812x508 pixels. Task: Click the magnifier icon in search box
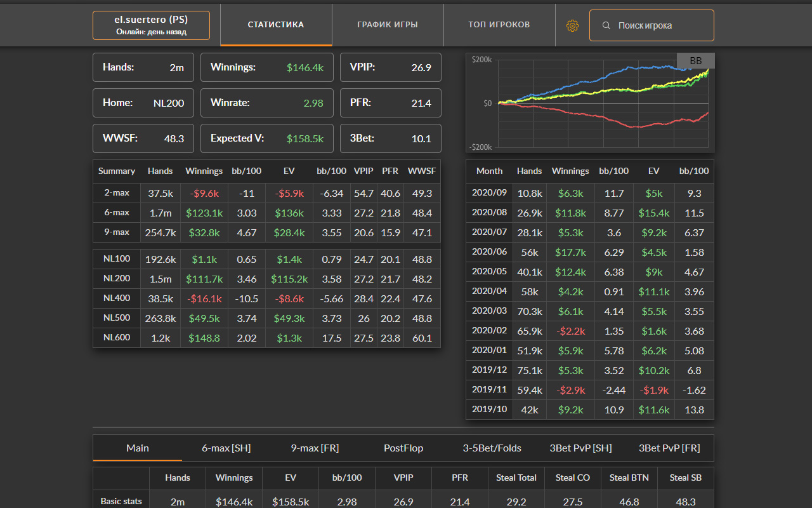pos(606,25)
